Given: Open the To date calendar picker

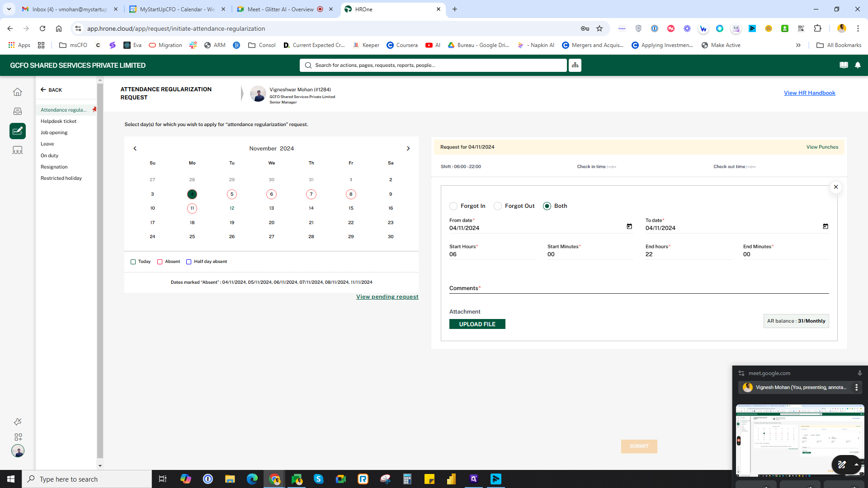Looking at the screenshot, I should click(x=826, y=226).
